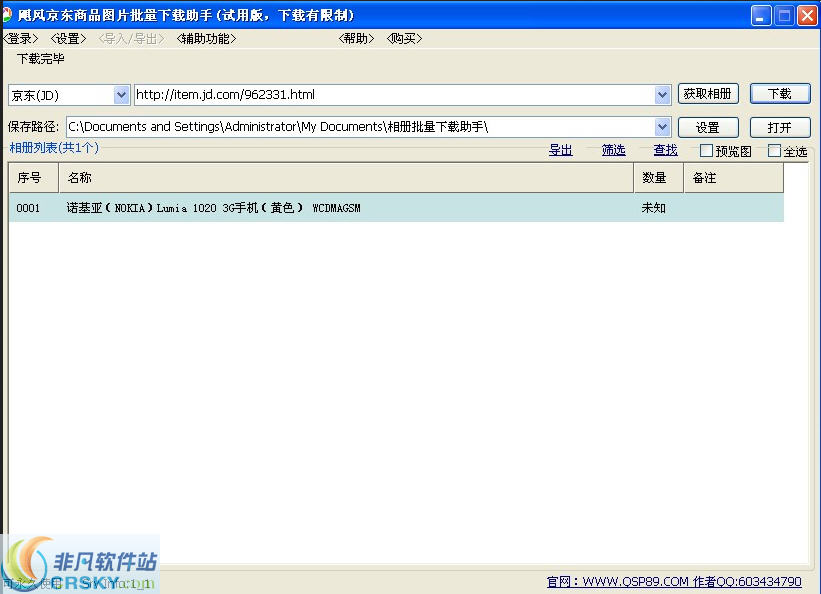Click the 设置 button beside save path
Viewport: 821px width, 594px height.
point(708,127)
